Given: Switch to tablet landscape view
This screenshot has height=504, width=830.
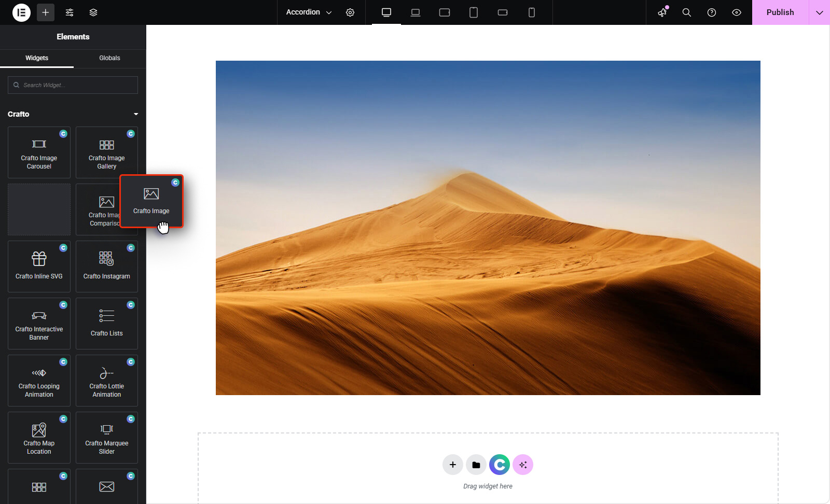Looking at the screenshot, I should coord(445,12).
